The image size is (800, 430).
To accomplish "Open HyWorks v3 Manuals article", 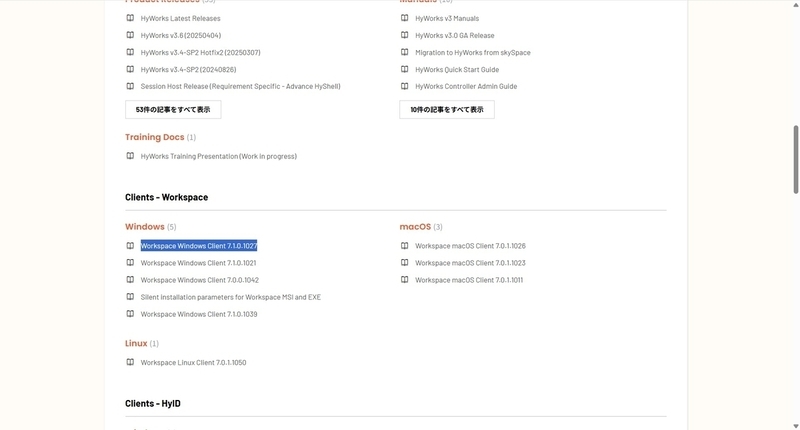I will pos(447,18).
